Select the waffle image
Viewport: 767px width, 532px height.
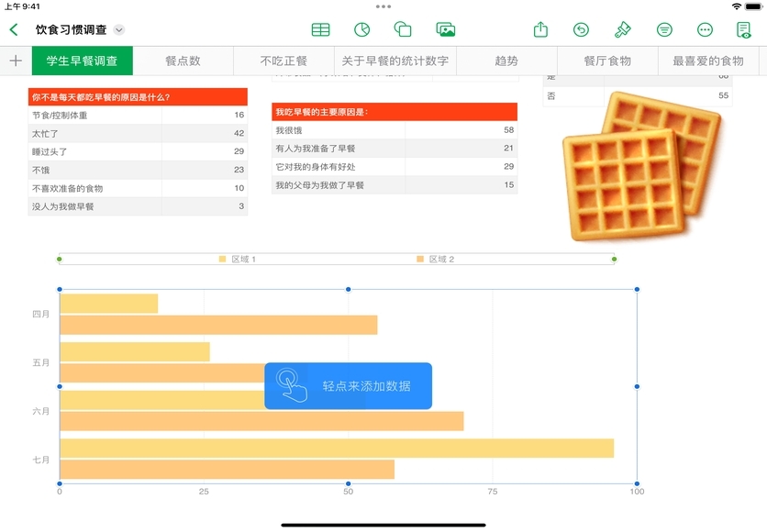tap(640, 168)
